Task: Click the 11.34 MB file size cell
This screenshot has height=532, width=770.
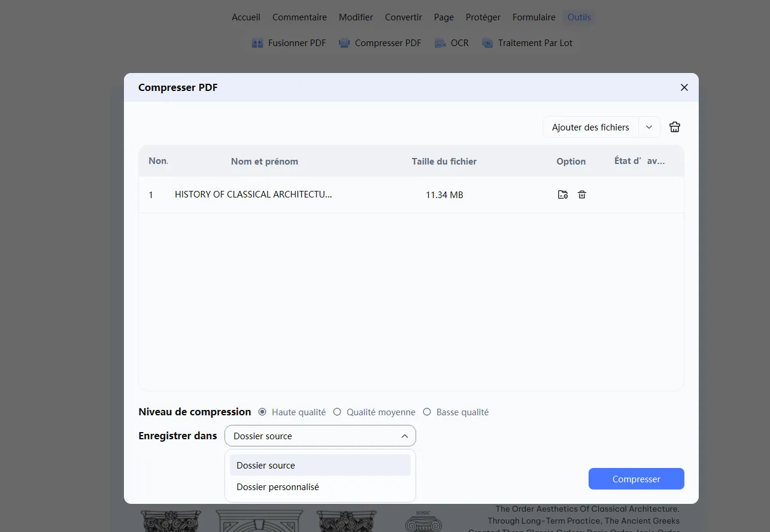Action: click(x=444, y=195)
